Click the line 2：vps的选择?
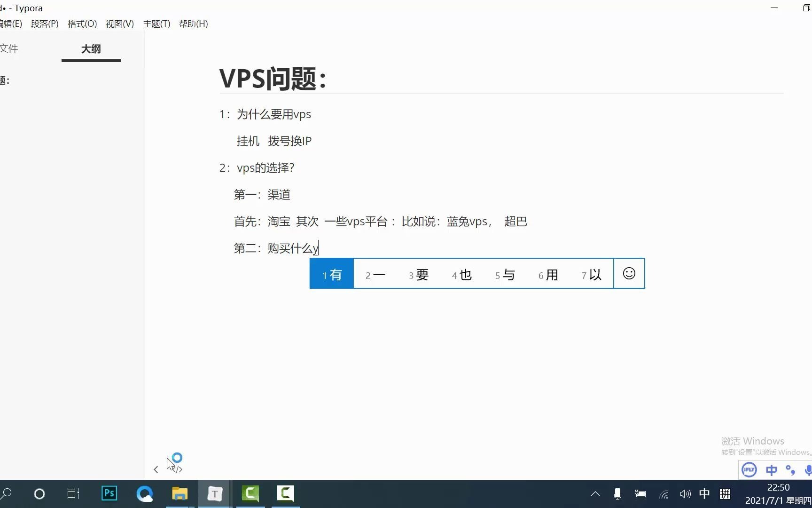Screen dimensions: 812x508 257,168
